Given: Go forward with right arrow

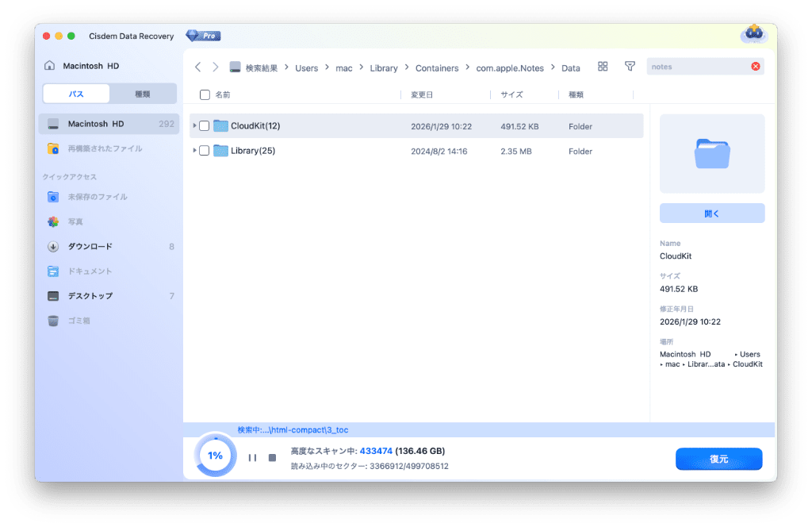Looking at the screenshot, I should [215, 67].
